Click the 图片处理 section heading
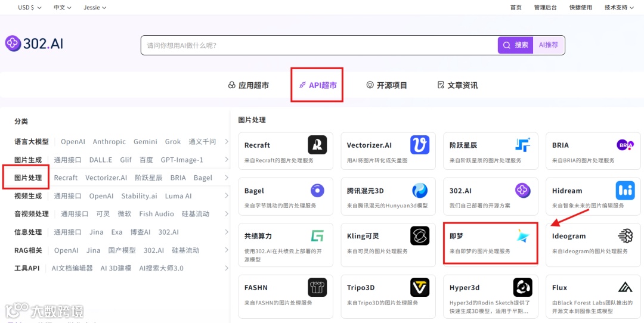 [252, 120]
